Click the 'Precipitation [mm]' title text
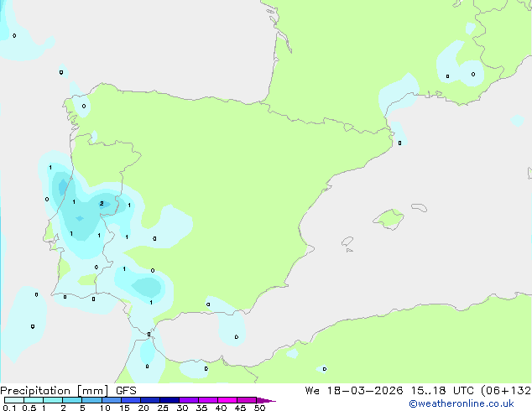 (55, 391)
